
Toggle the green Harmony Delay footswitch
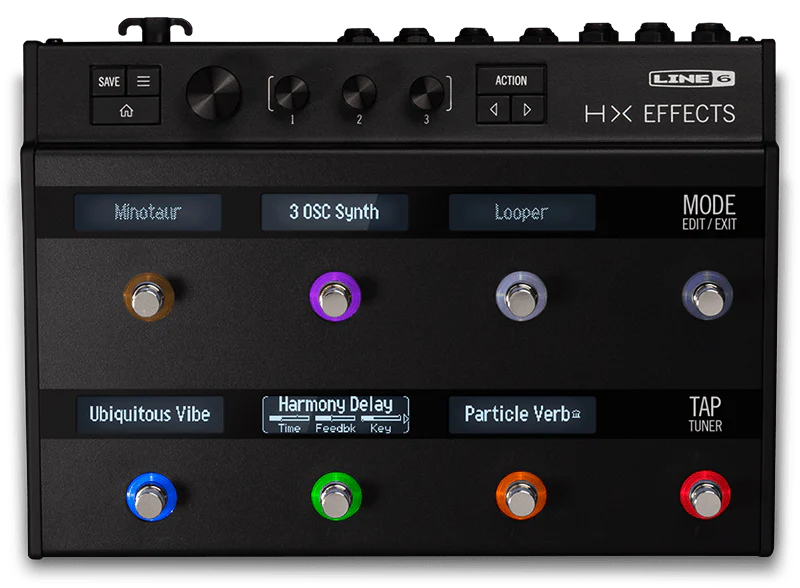pyautogui.click(x=336, y=497)
